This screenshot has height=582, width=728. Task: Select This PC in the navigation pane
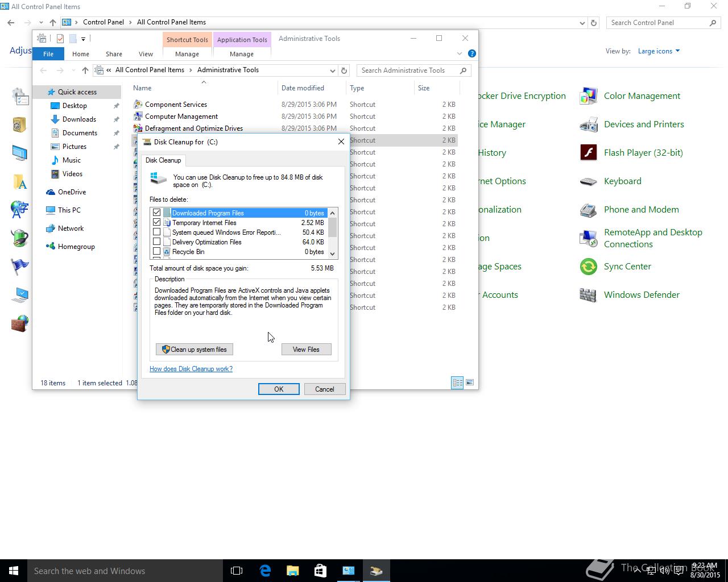point(69,210)
